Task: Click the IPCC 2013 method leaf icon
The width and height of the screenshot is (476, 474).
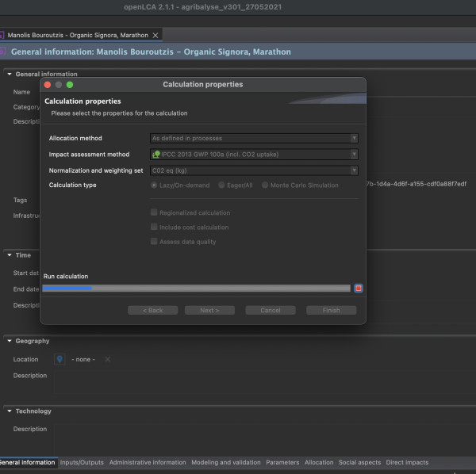Action: pyautogui.click(x=156, y=154)
